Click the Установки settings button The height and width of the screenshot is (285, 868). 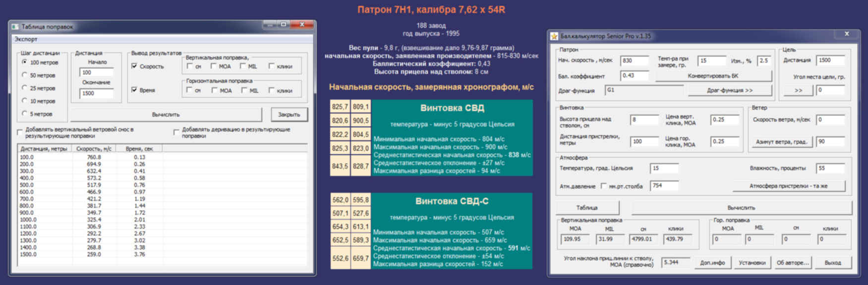coord(752,263)
